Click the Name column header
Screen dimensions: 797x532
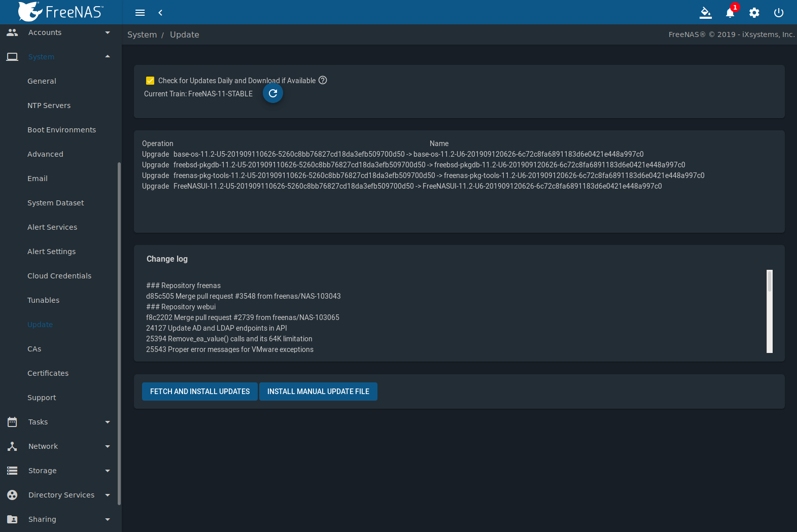(x=439, y=144)
